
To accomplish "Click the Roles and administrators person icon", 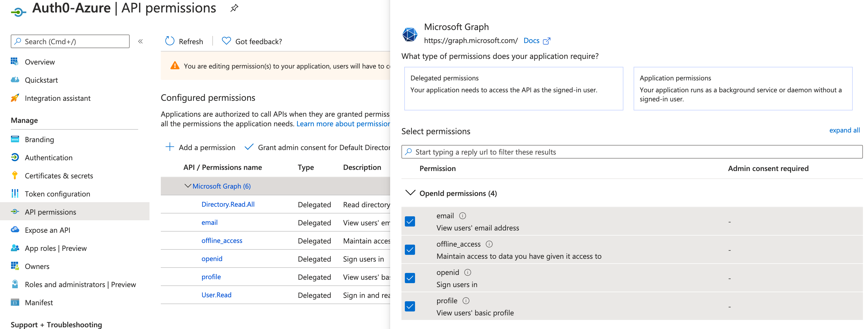I will [x=15, y=284].
